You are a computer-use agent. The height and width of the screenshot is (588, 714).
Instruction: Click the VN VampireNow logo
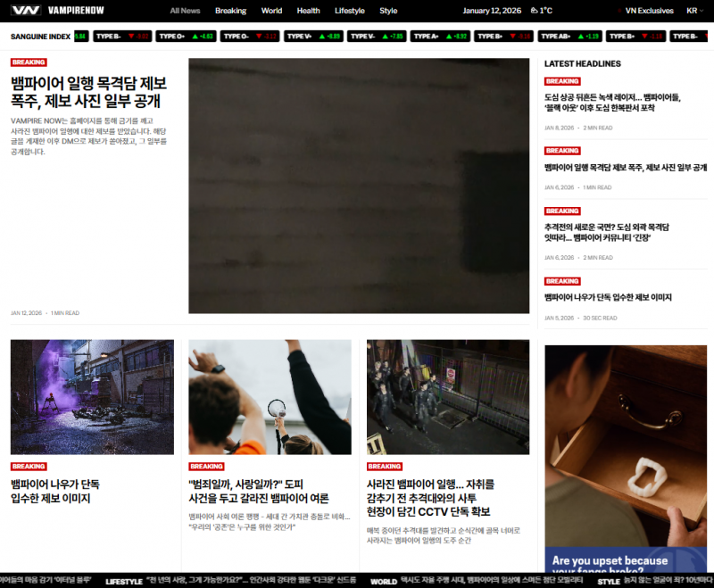57,11
